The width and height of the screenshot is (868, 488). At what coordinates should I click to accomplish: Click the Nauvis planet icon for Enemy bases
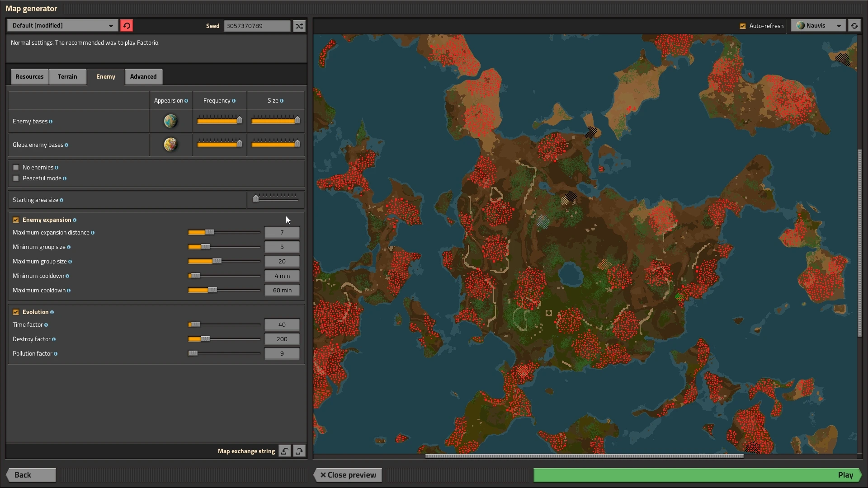point(170,121)
